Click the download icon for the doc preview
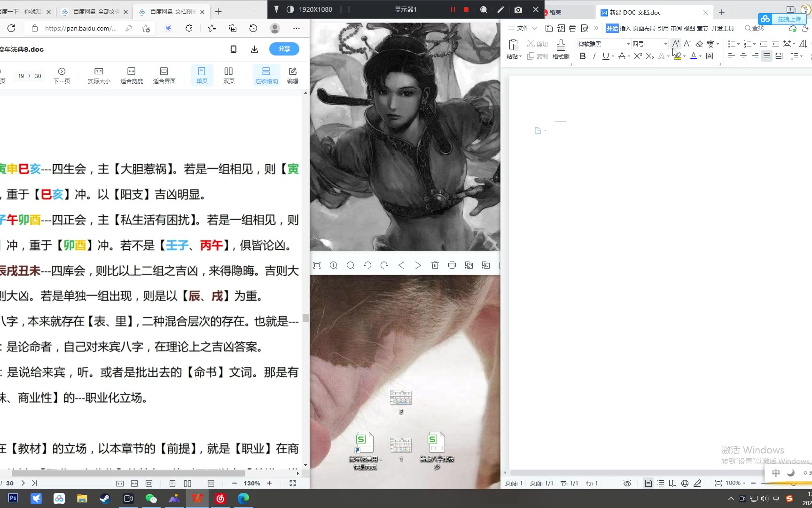Image resolution: width=812 pixels, height=508 pixels. (254, 49)
